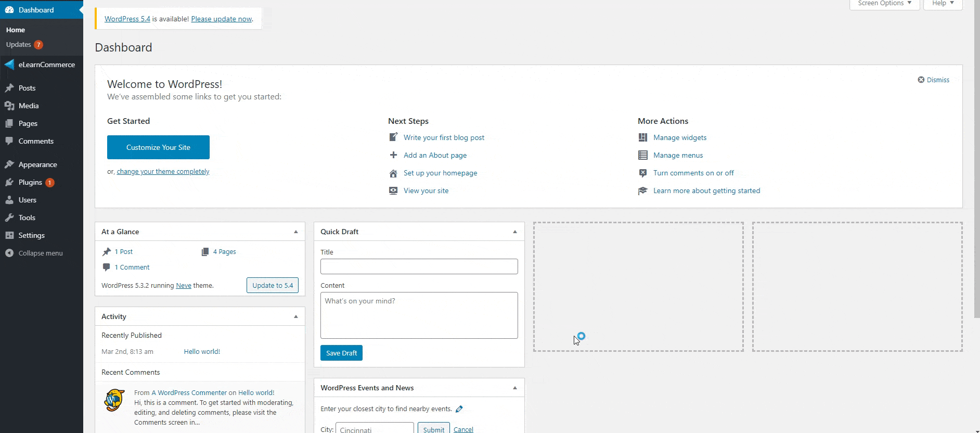The width and height of the screenshot is (980, 433).
Task: Click Customize Your Site button
Action: click(x=158, y=147)
